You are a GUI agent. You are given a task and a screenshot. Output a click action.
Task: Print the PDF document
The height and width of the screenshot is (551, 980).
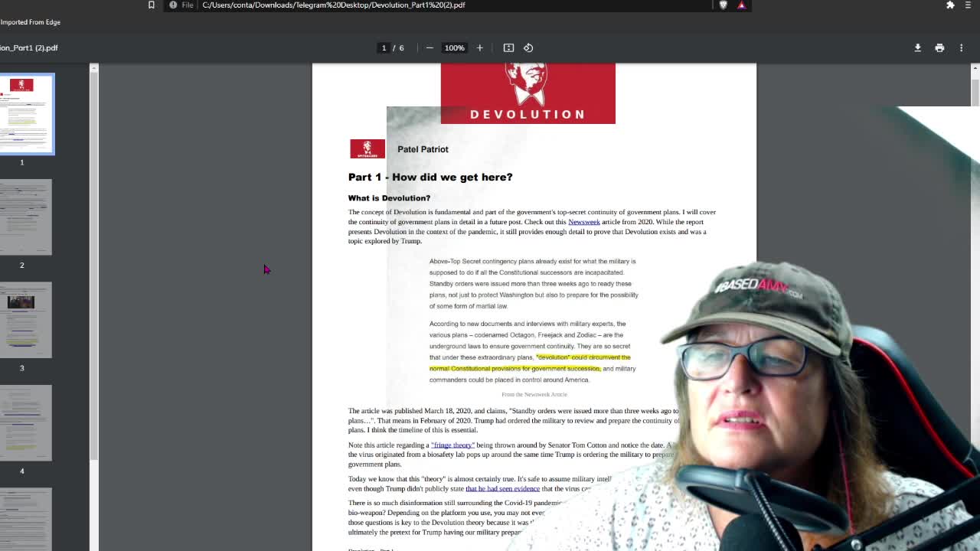click(939, 48)
